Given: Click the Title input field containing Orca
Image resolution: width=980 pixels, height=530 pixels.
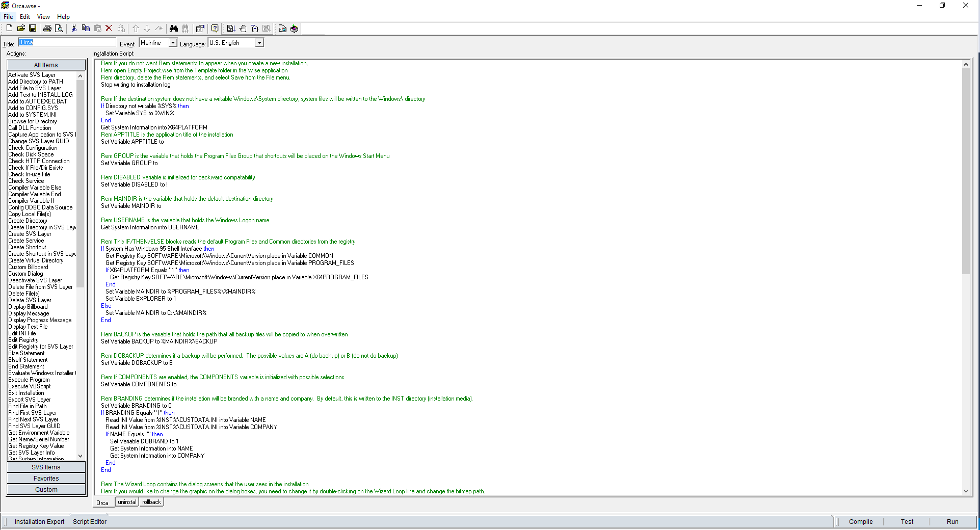Looking at the screenshot, I should (67, 42).
